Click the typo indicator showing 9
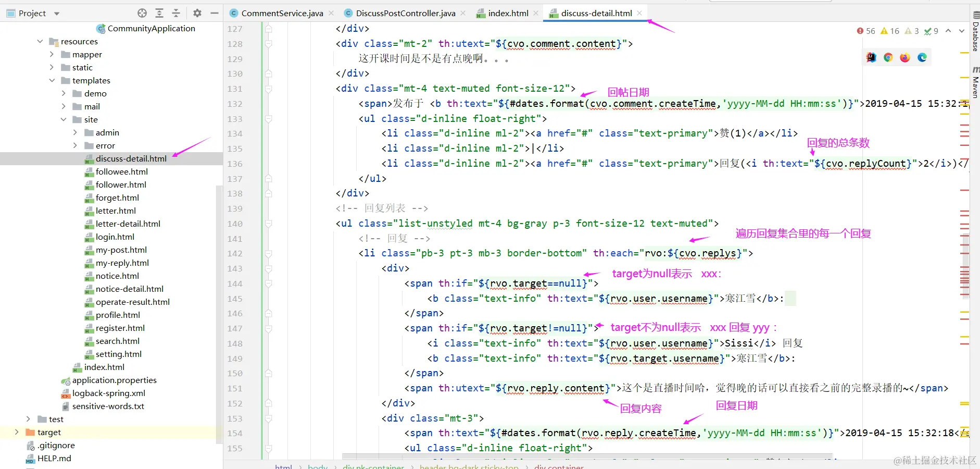This screenshot has height=469, width=980. [x=931, y=31]
